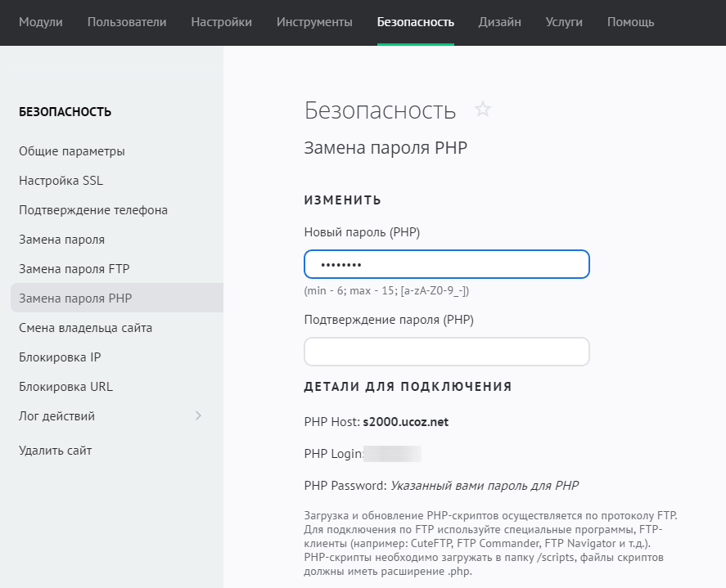Click the Подтверждение пароля (PHP) field

pos(446,352)
